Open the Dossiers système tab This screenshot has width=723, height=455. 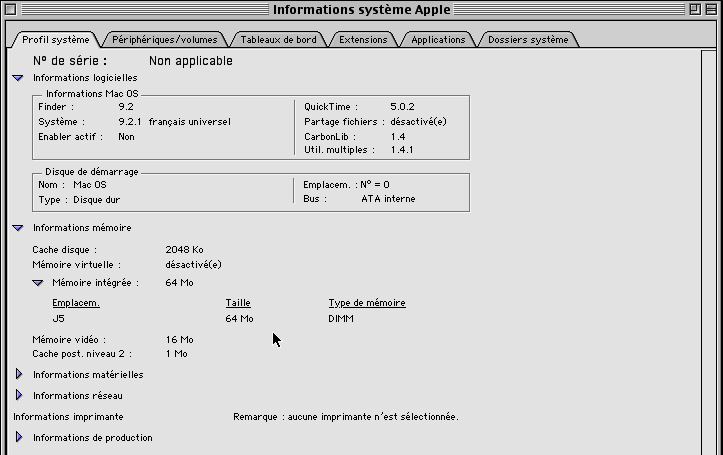click(528, 40)
